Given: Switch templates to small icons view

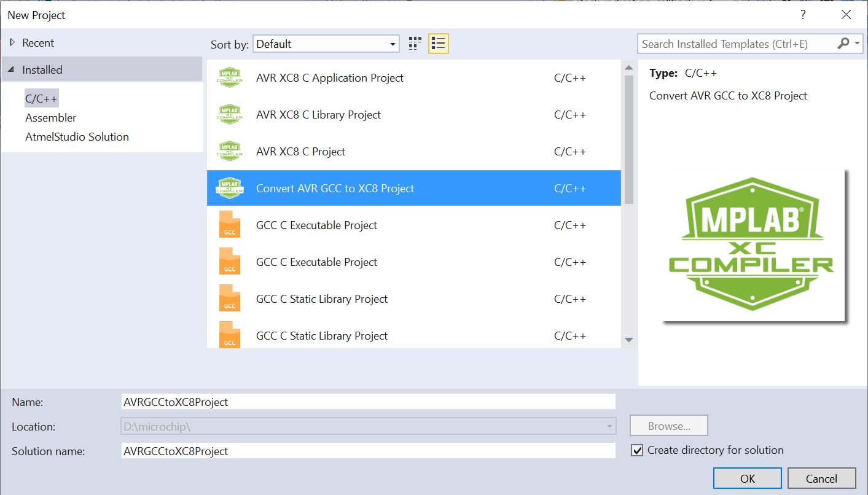Looking at the screenshot, I should (x=414, y=43).
